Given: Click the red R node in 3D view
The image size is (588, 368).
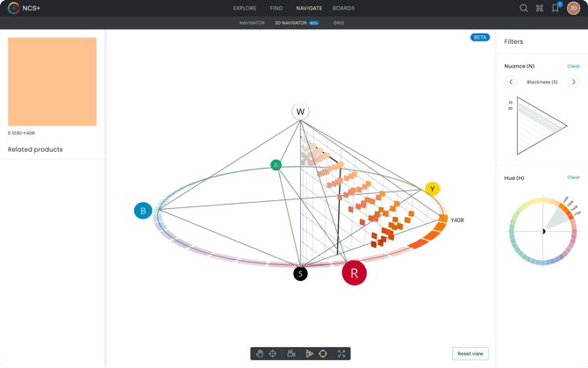Looking at the screenshot, I should [354, 273].
